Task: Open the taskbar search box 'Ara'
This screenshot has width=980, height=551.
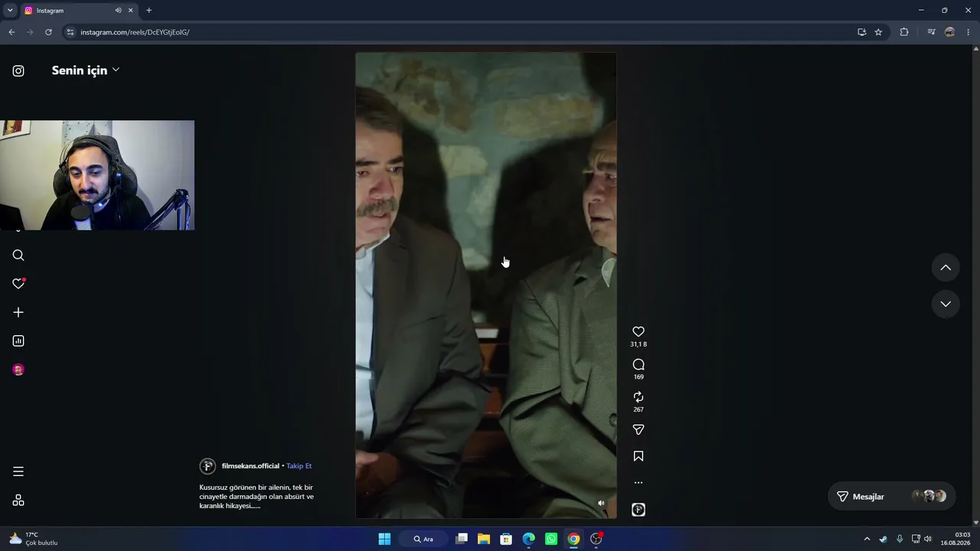Action: point(423,539)
